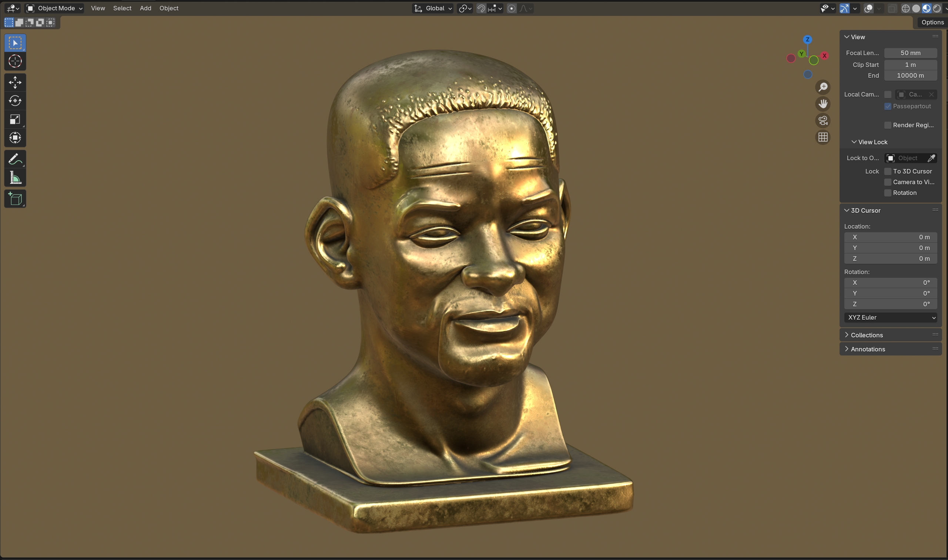Open XYZ Euler rotation mode dropdown
The width and height of the screenshot is (948, 560).
point(890,317)
